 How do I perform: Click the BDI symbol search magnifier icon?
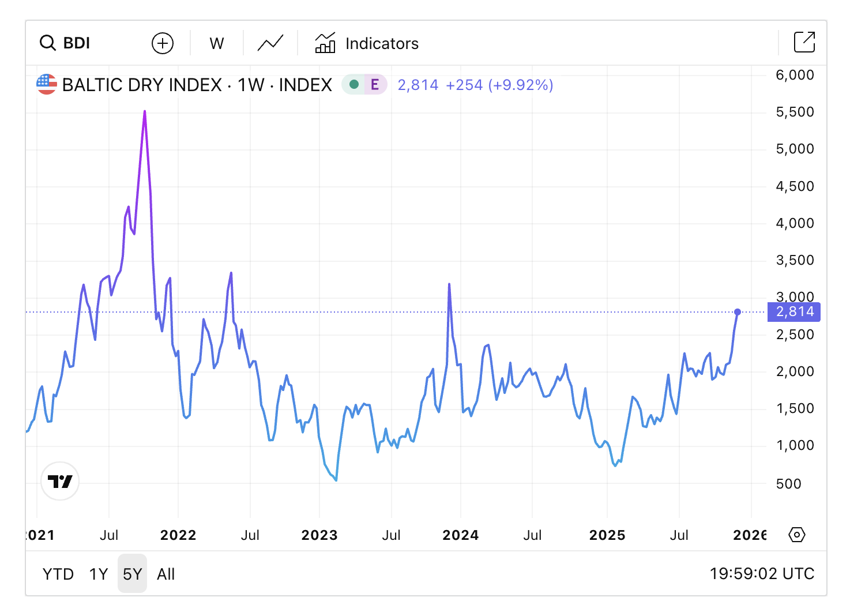[x=47, y=43]
